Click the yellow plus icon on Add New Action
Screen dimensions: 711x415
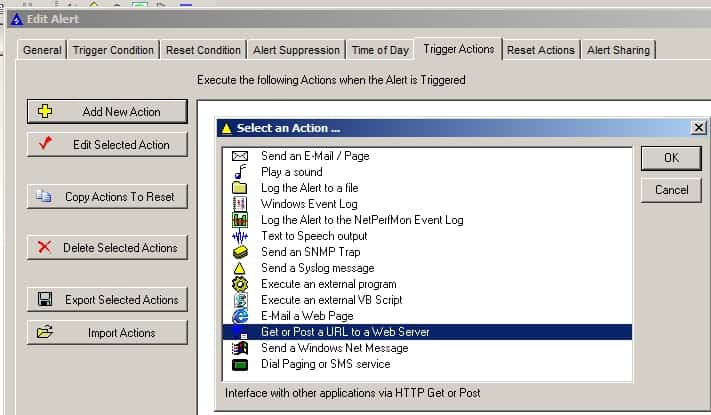coord(44,111)
